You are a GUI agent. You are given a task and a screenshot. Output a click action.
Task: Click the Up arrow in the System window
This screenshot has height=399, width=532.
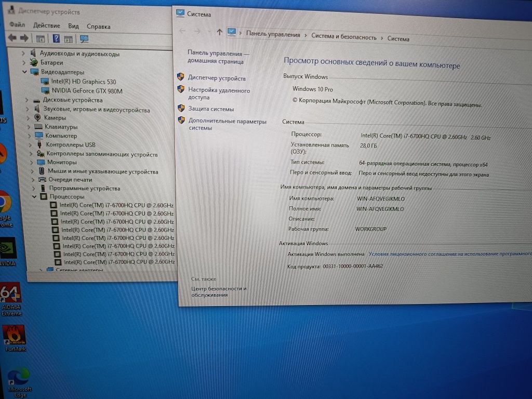(220, 32)
